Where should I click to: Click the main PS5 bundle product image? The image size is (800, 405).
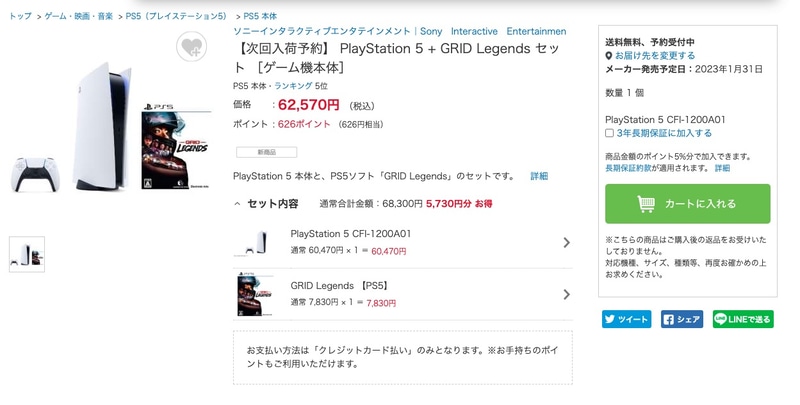click(111, 128)
